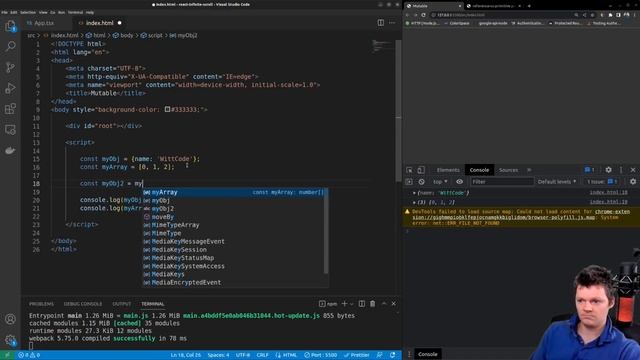Viewport: 640px width, 360px height.
Task: Toggle the device toolbar in DevTools
Action: 421,170
